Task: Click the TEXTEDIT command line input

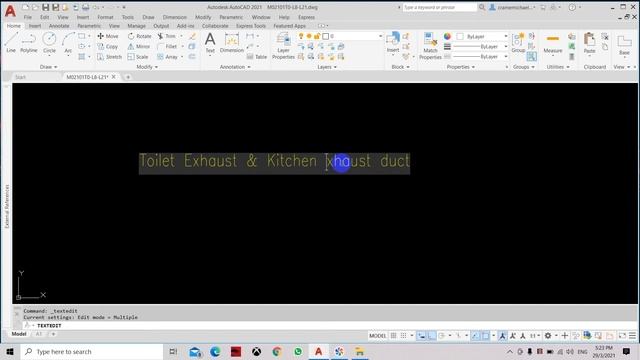Action: [329, 325]
